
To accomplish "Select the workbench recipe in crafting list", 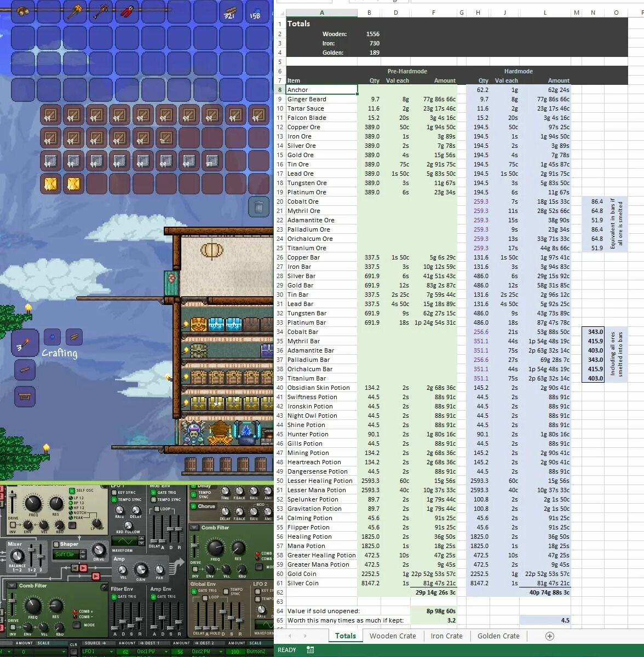I will 24,396.
